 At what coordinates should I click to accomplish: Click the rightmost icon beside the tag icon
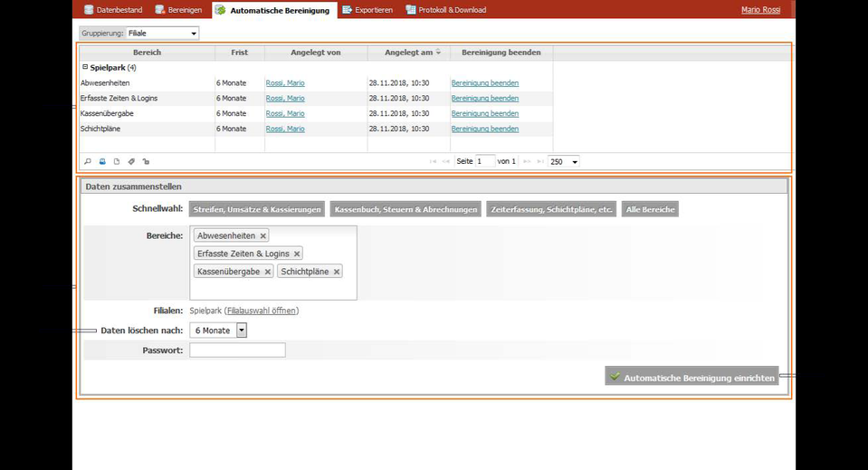point(146,162)
